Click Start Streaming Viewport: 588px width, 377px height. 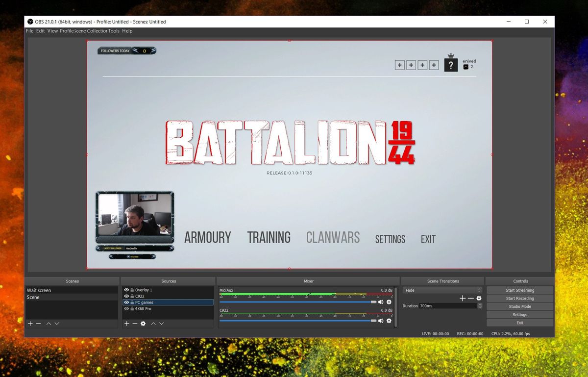coord(519,290)
